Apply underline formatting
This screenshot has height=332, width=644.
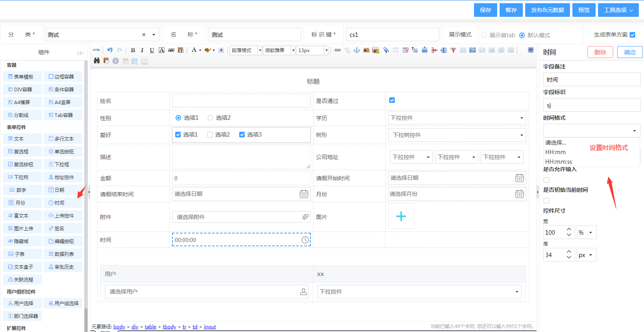pos(152,50)
